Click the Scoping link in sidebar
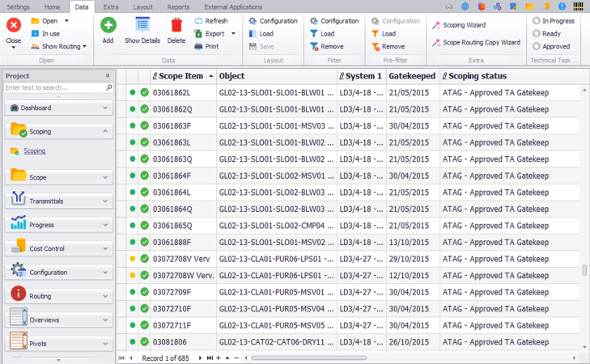The height and width of the screenshot is (364, 590). (x=34, y=151)
